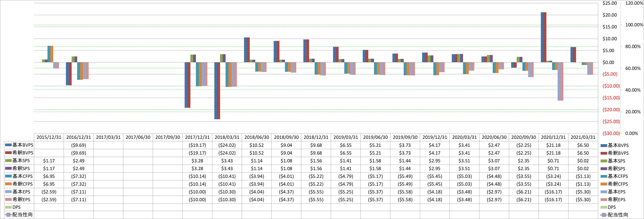This screenshot has height=219, width=644.
Task: Click the green 基本SPS swatch in left legend
Action: pos(8,160)
